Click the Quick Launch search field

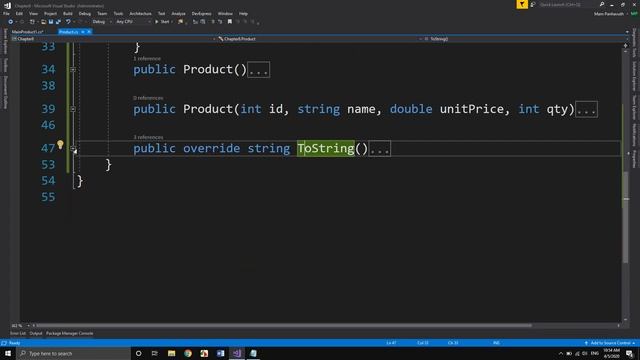567,4
